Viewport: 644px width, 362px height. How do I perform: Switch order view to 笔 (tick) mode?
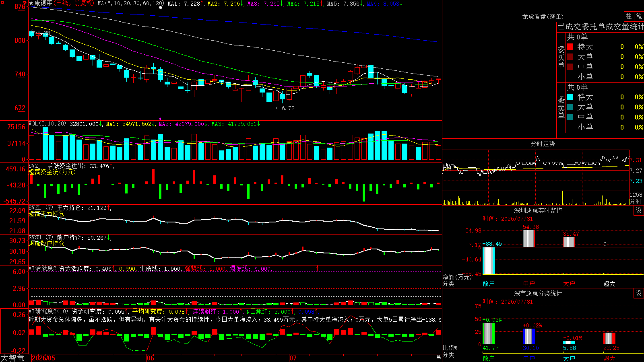[639, 16]
